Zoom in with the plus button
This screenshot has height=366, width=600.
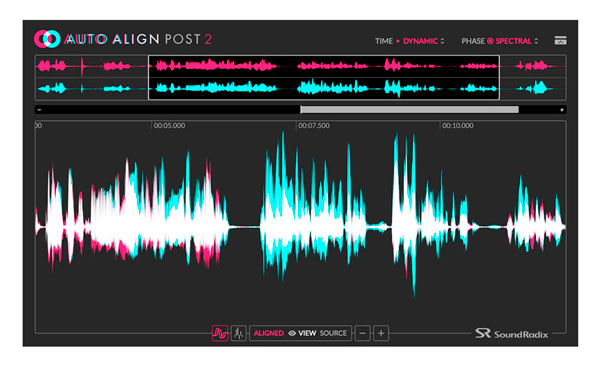pyautogui.click(x=381, y=333)
